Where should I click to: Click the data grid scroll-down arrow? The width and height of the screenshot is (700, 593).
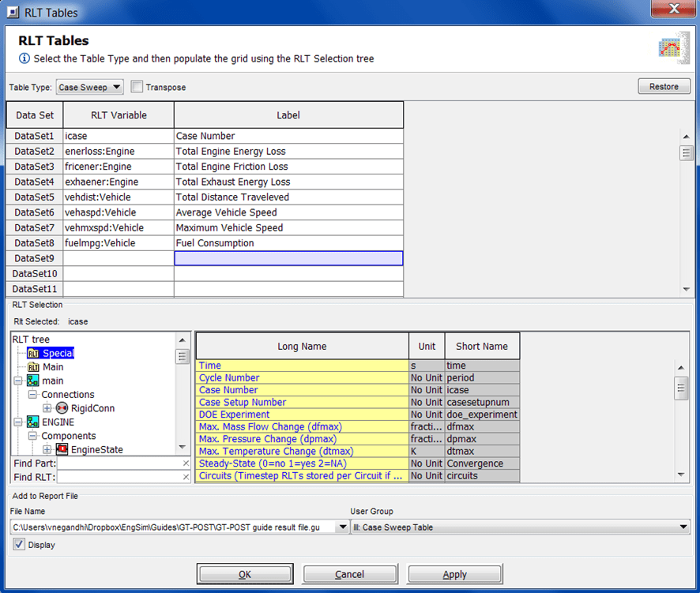click(x=686, y=290)
